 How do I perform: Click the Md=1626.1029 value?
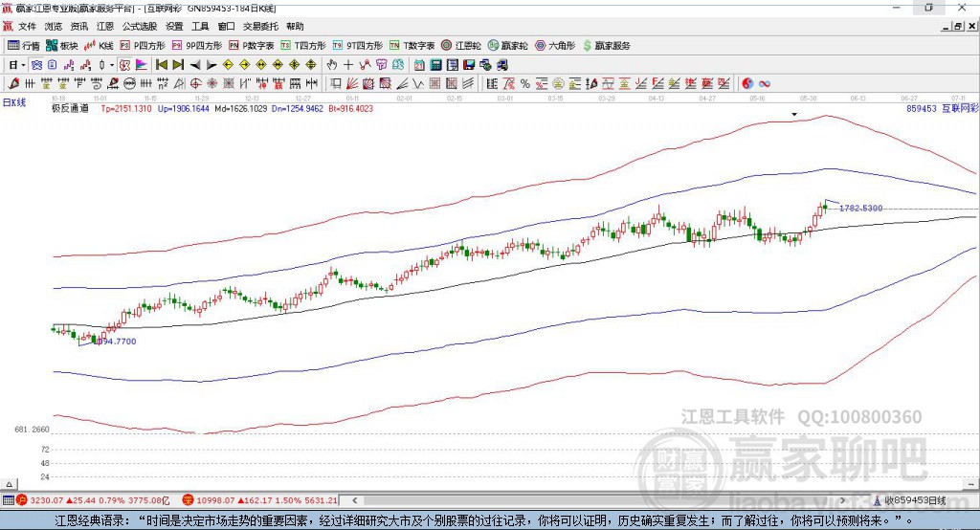click(x=240, y=108)
